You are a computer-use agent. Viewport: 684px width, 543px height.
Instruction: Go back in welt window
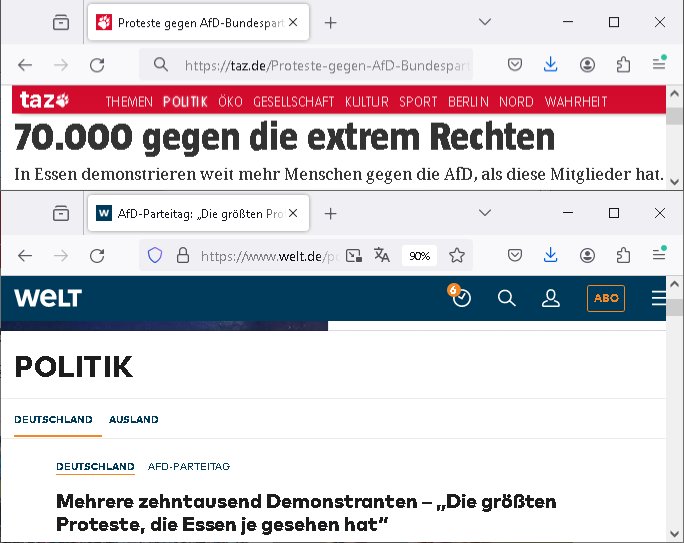(25, 256)
